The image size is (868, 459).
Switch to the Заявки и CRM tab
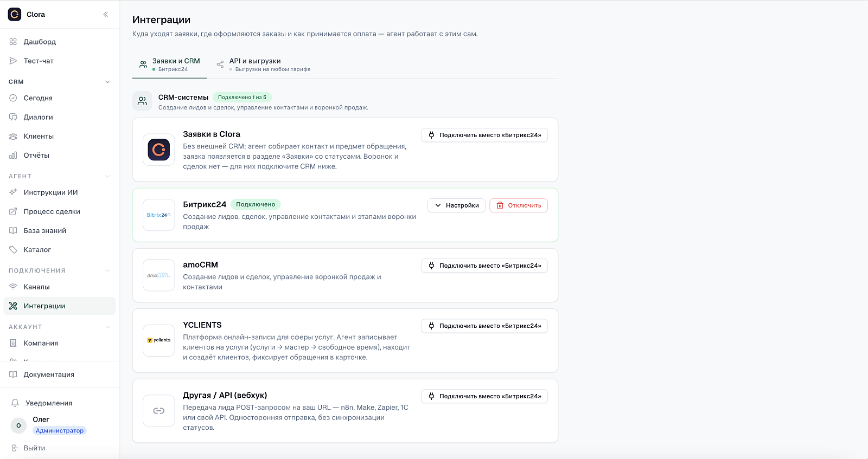[x=170, y=64]
